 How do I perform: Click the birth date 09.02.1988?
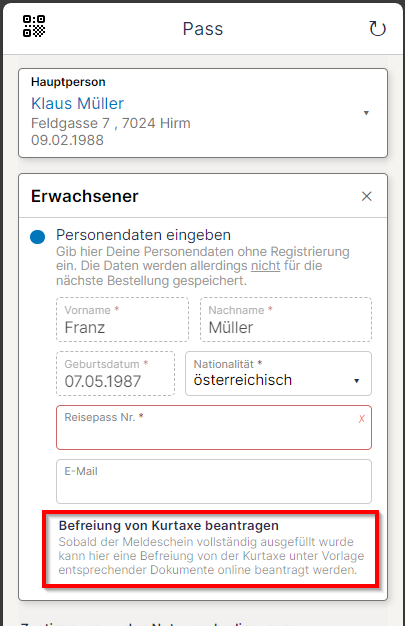68,140
